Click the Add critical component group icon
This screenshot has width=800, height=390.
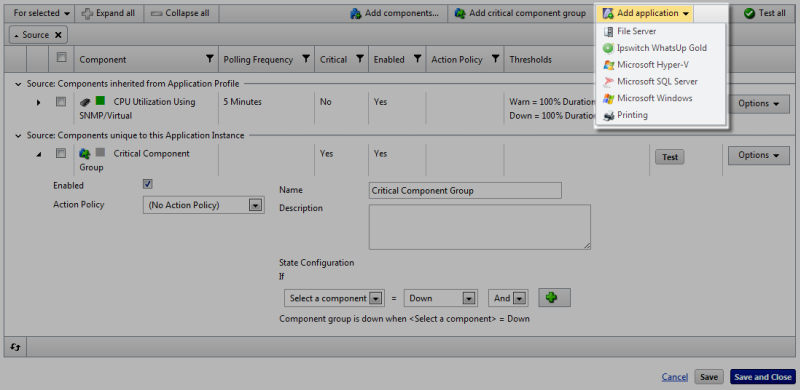point(460,13)
